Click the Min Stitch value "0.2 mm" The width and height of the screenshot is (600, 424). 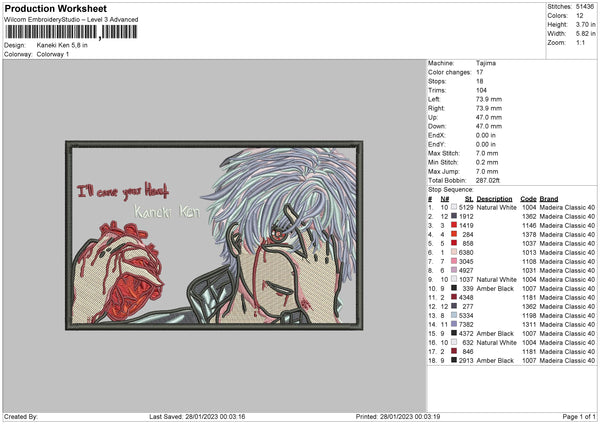coord(487,162)
